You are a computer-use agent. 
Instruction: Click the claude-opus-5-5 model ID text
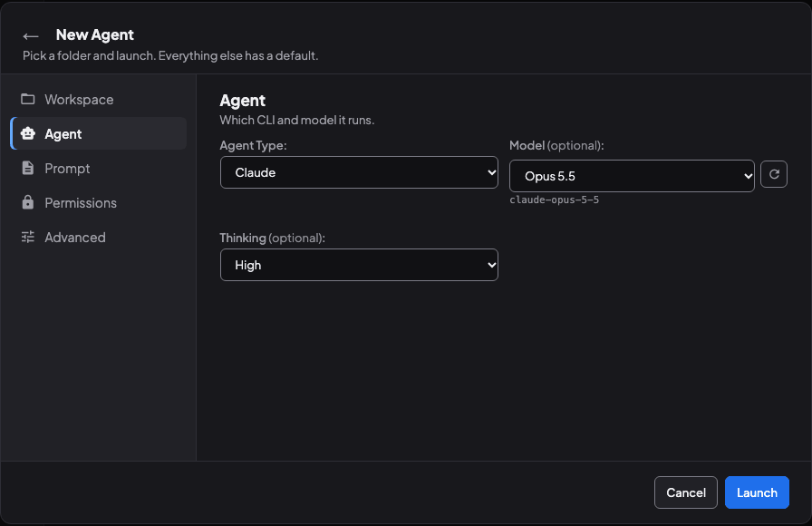[554, 200]
